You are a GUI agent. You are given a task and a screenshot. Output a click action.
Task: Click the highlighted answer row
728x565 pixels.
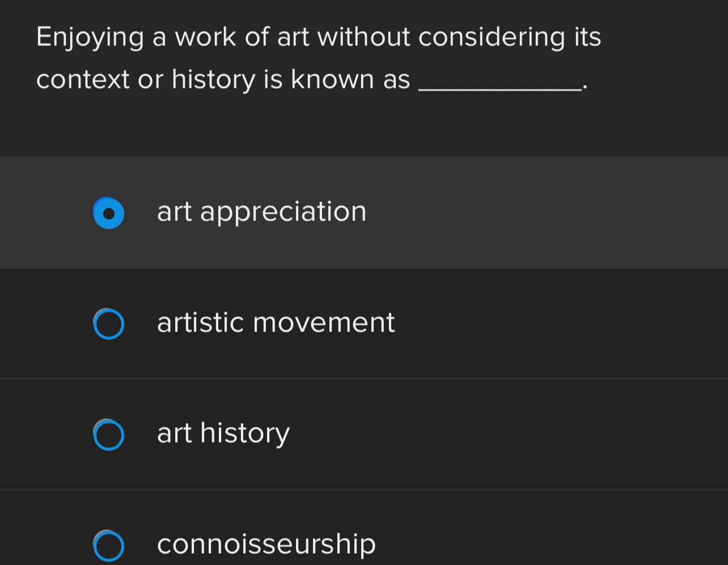pyautogui.click(x=364, y=212)
